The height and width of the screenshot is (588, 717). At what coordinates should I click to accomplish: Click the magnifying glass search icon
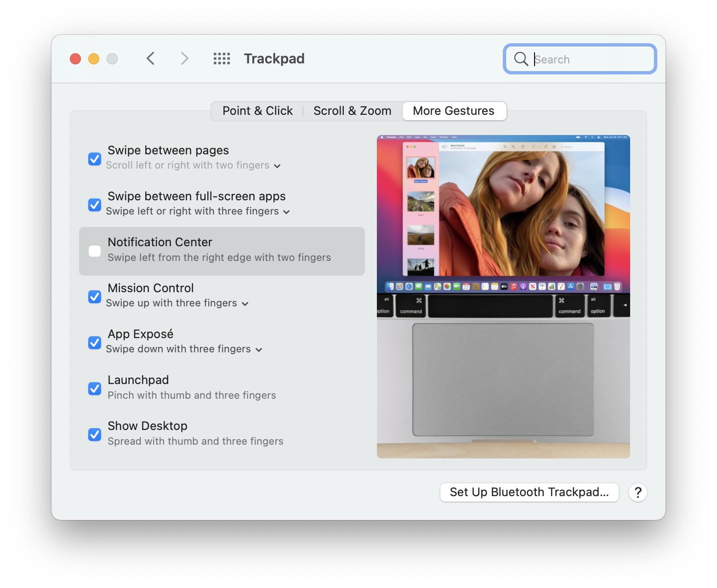point(521,59)
